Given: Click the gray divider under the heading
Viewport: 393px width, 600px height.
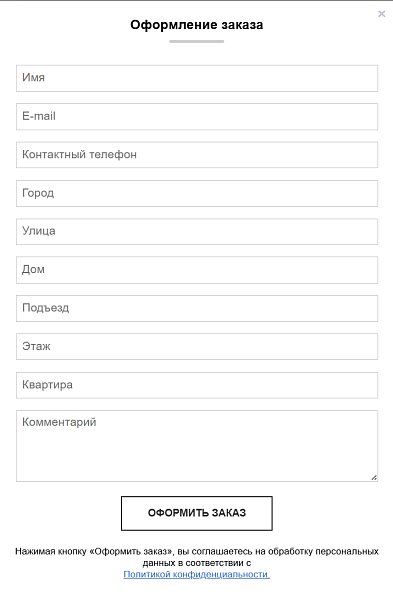Looking at the screenshot, I should click(x=197, y=41).
